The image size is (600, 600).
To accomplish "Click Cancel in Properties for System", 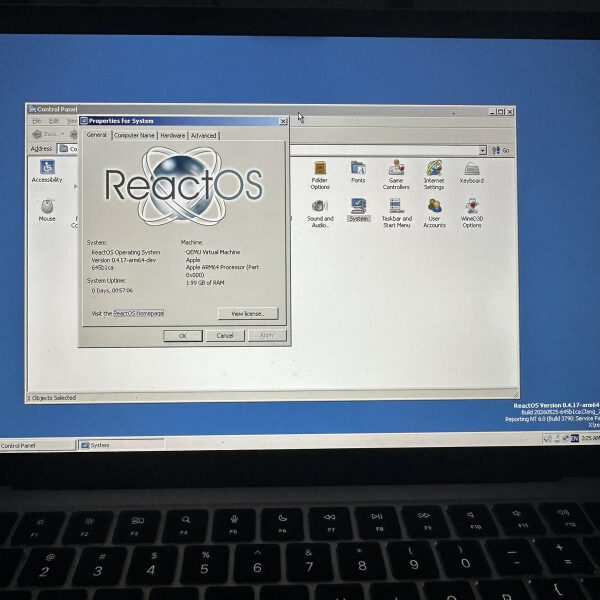I will click(x=225, y=336).
